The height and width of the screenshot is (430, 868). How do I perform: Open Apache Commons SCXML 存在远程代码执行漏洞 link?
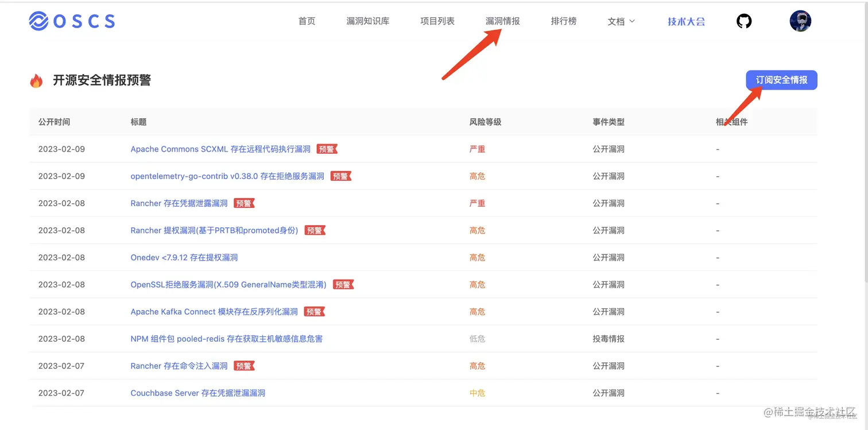220,149
